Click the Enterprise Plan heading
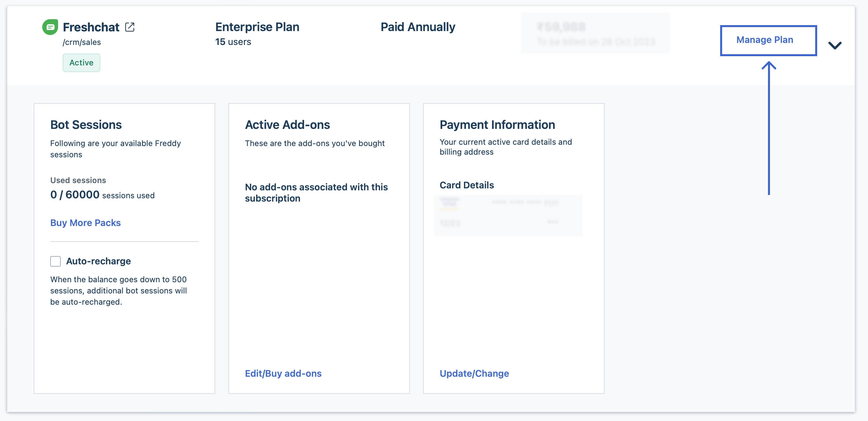This screenshot has width=868, height=421. click(x=257, y=27)
